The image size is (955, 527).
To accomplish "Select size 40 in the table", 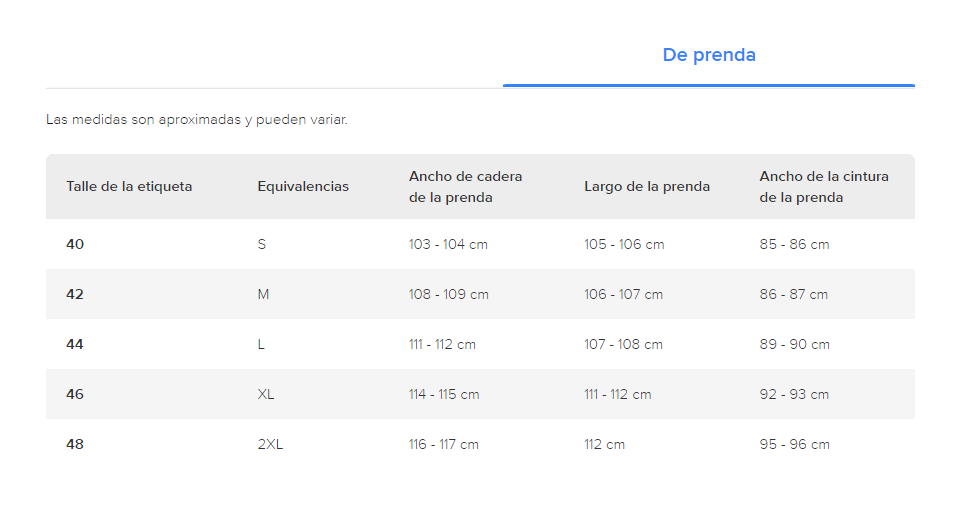I will (75, 244).
